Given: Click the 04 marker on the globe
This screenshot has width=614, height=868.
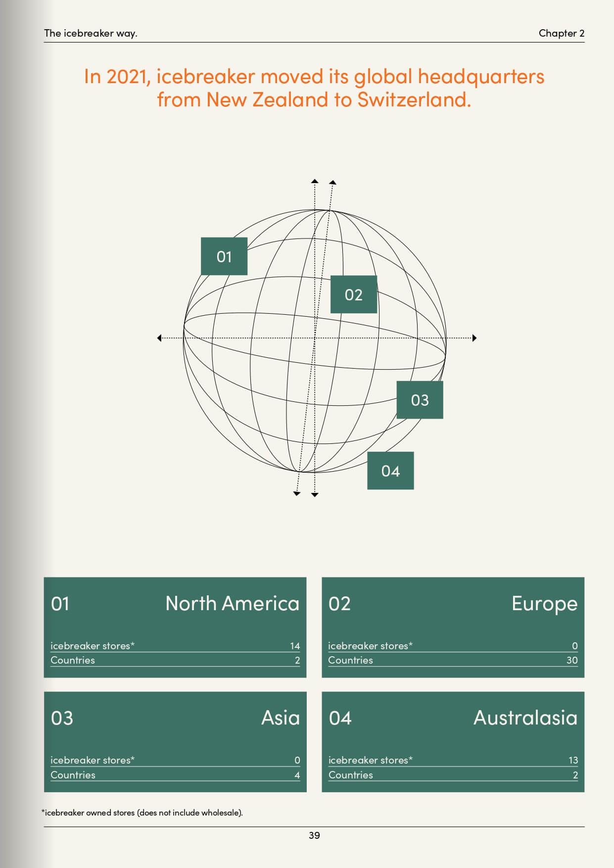Looking at the screenshot, I should point(390,471).
